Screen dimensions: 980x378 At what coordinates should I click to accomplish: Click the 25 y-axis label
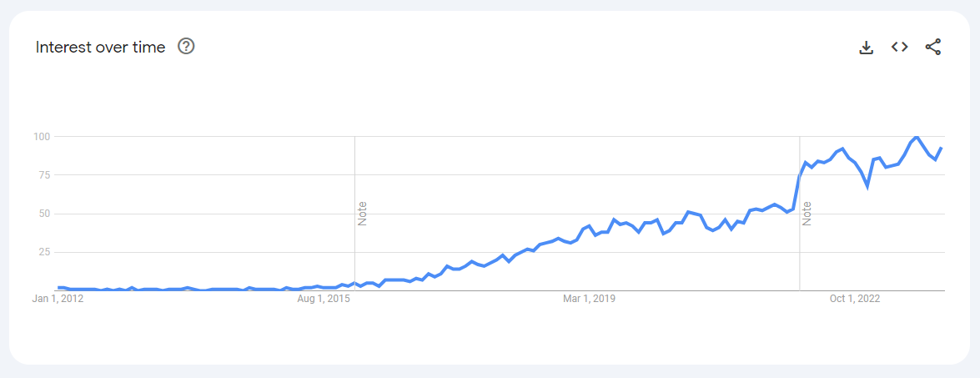click(45, 252)
